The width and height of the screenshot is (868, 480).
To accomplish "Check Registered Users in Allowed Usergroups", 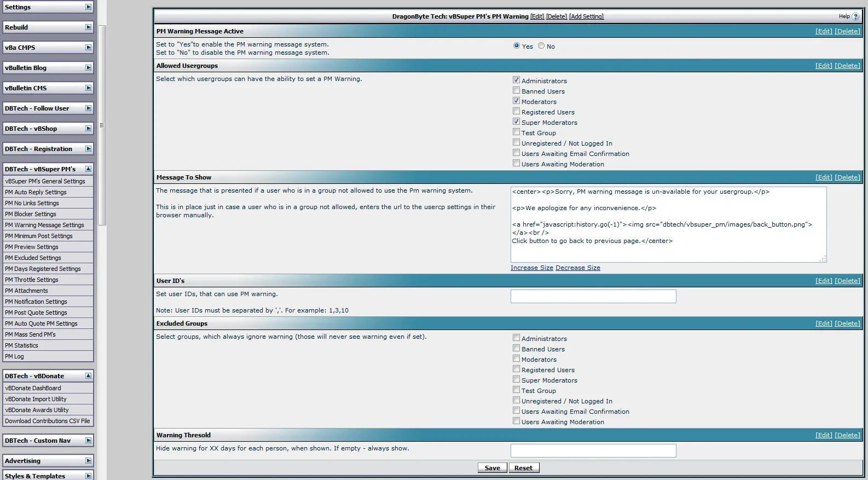I will [516, 111].
